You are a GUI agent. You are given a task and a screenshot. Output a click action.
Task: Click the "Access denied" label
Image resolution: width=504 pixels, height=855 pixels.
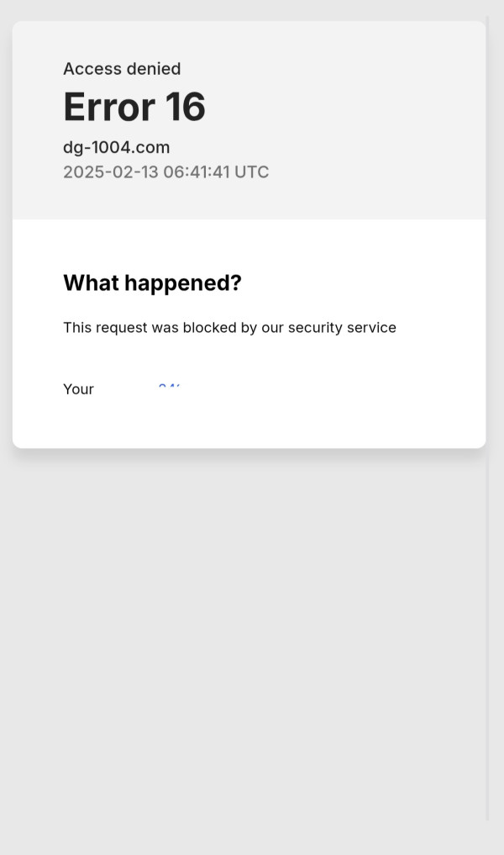(122, 69)
